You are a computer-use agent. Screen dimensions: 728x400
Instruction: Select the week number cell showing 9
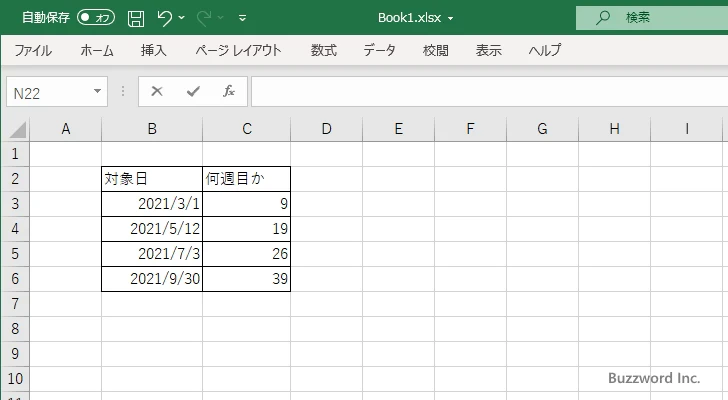[x=247, y=204]
